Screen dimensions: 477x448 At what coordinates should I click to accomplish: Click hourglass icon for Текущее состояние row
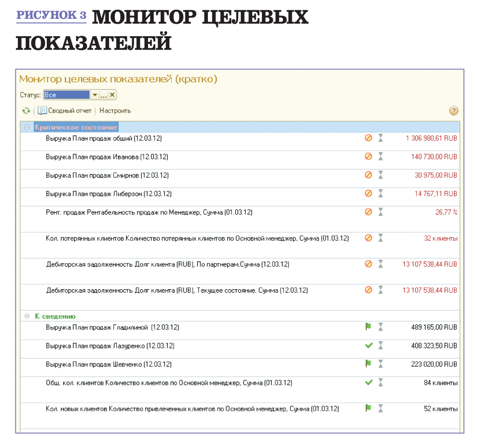pos(381,290)
